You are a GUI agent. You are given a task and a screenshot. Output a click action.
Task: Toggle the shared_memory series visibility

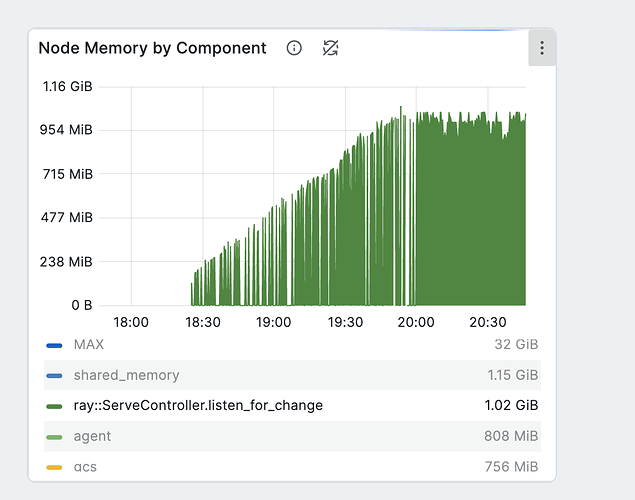click(x=126, y=376)
